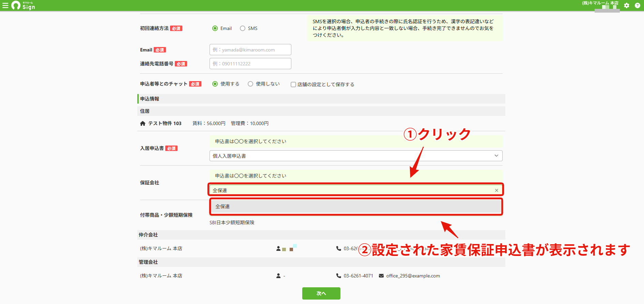Click the house icon beside テスト物件 103

click(143, 123)
